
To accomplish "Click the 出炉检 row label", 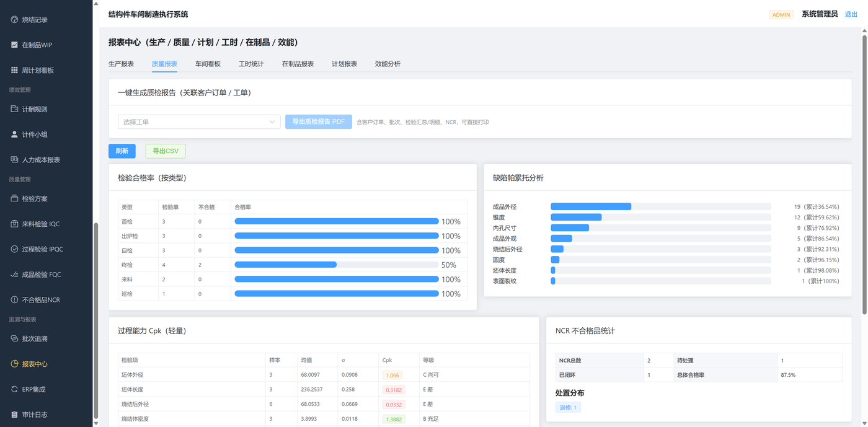I will 130,236.
